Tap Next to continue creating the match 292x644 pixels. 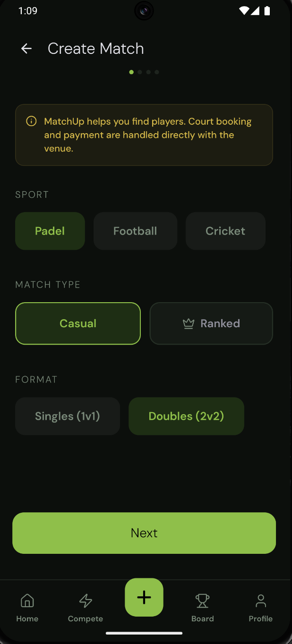click(144, 533)
